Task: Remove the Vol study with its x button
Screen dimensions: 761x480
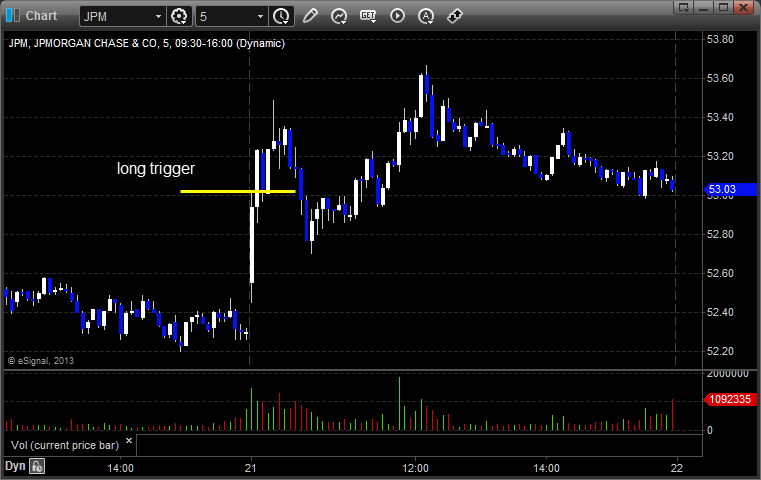Action: [x=129, y=441]
